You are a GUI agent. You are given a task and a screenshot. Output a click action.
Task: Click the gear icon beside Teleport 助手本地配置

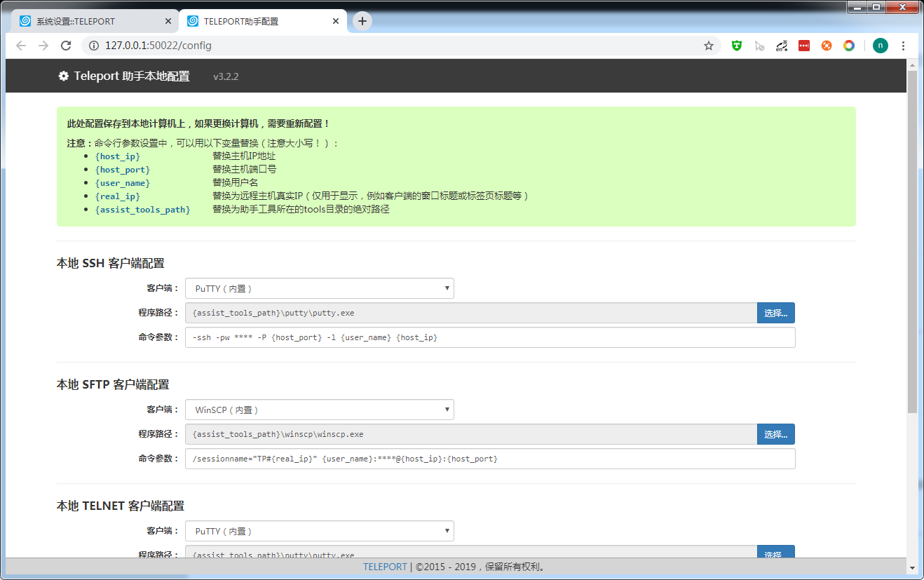[x=64, y=76]
